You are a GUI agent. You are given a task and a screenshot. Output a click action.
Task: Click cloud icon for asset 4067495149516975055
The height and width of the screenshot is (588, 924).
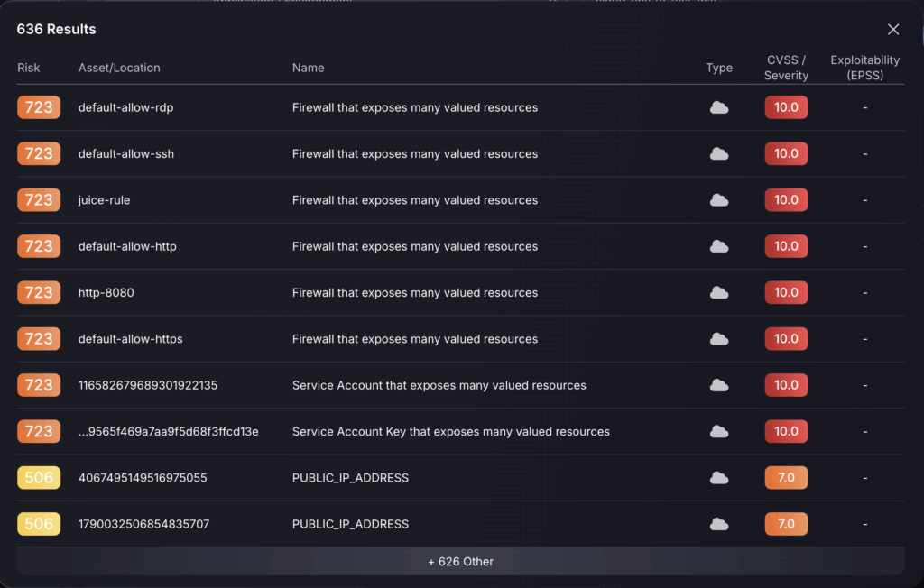719,478
